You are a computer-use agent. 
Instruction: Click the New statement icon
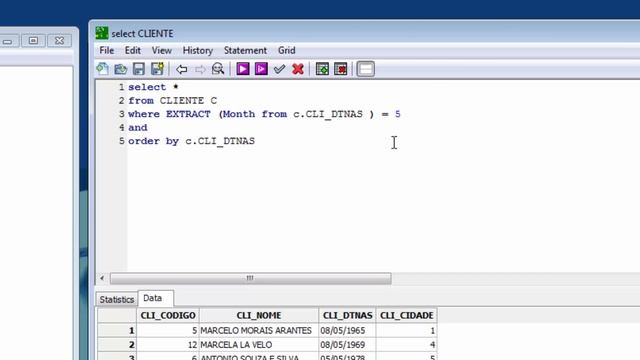[102, 69]
